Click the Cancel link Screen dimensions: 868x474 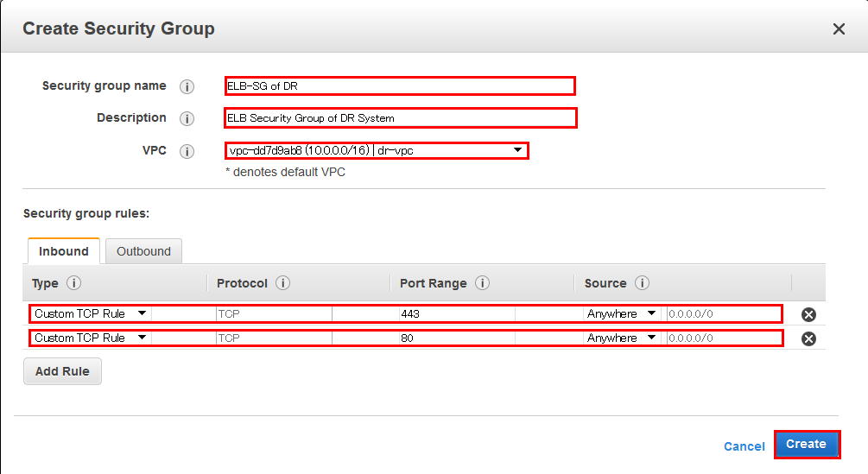coord(744,446)
